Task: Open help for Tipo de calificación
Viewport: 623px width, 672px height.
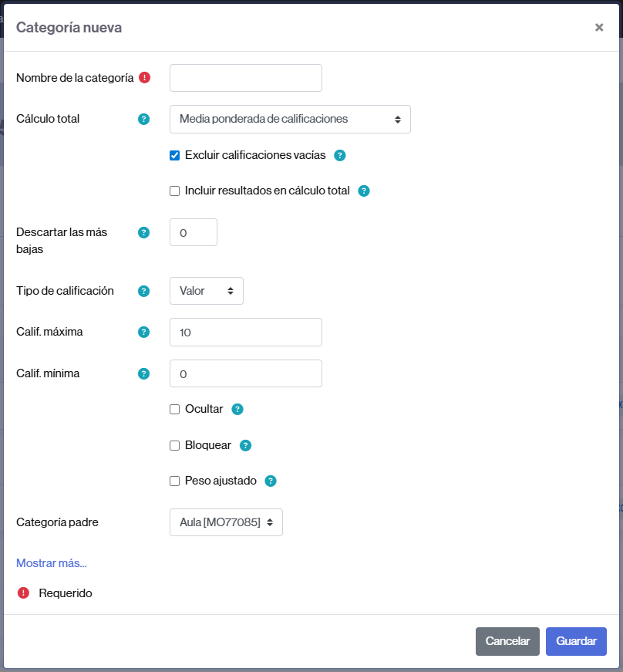Action: click(143, 292)
